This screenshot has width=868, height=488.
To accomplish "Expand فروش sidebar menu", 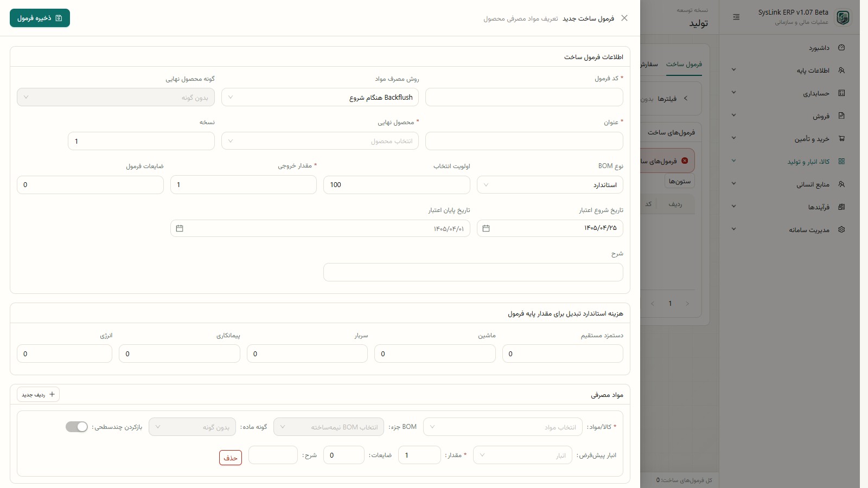I will pos(733,115).
